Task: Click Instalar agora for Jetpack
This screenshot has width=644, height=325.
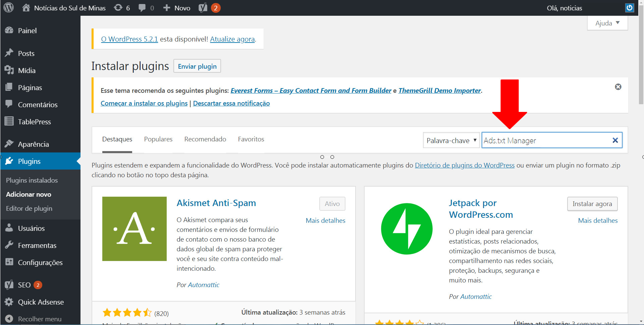Action: pos(592,204)
